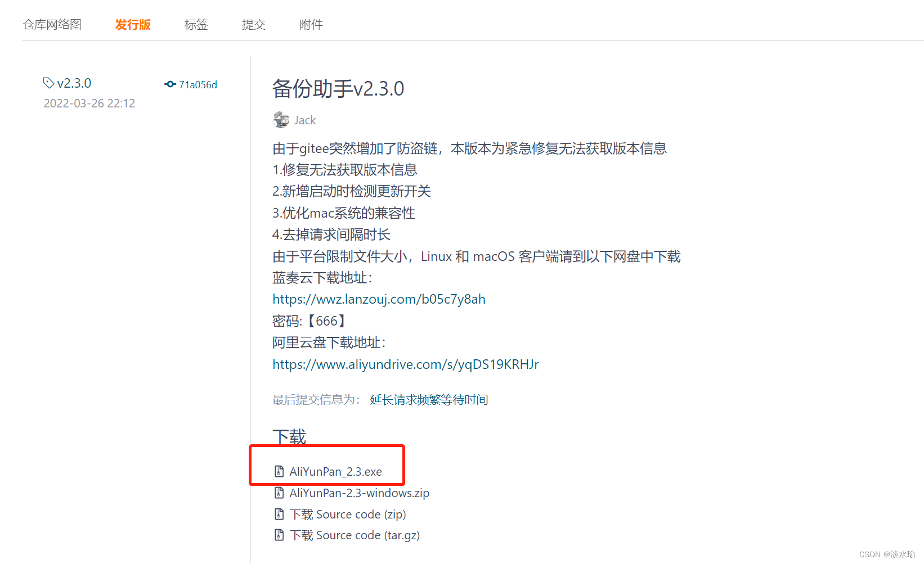Switch to the 标签 tab
Viewport: 924px width, 564px height.
coord(196,25)
